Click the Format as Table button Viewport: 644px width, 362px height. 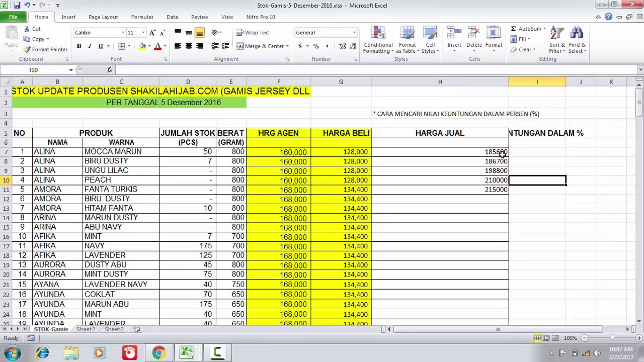click(407, 40)
